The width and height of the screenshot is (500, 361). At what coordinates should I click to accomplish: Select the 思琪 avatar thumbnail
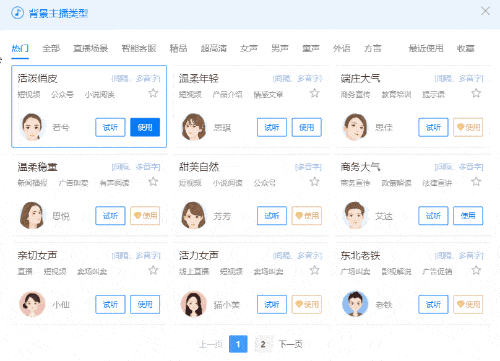[193, 127]
